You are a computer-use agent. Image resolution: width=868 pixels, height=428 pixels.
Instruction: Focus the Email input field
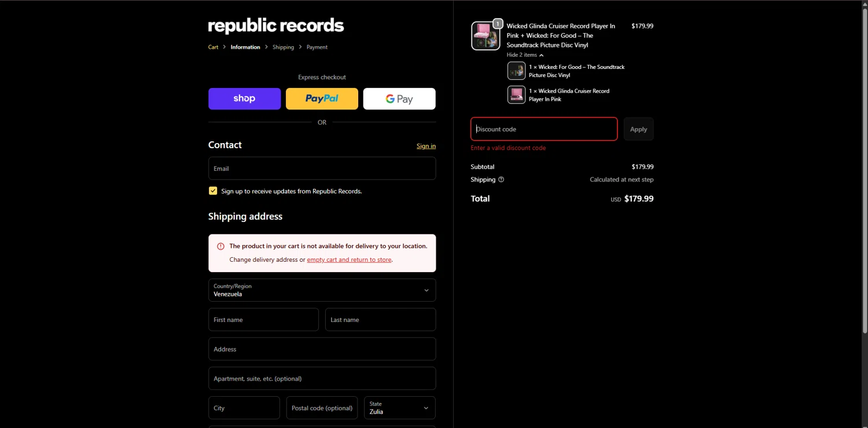tap(322, 169)
